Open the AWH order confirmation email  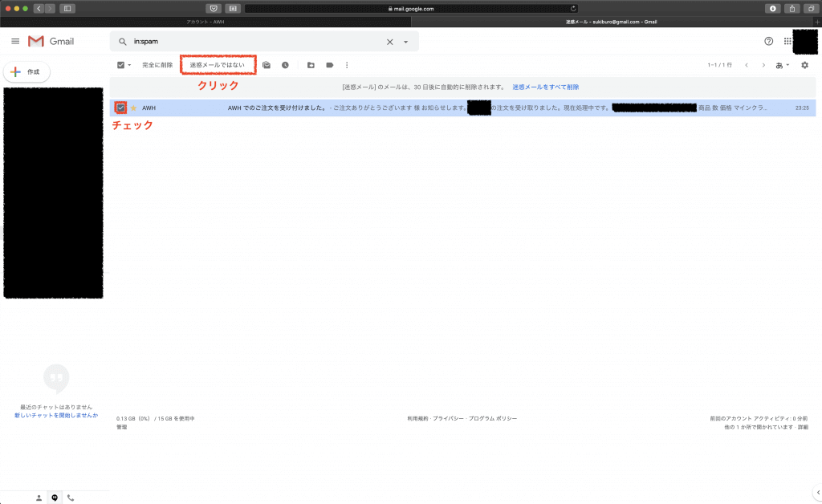click(x=463, y=108)
